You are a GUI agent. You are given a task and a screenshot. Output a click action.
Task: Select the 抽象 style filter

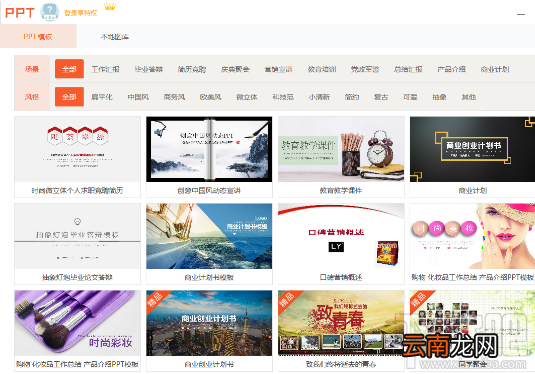(x=439, y=97)
